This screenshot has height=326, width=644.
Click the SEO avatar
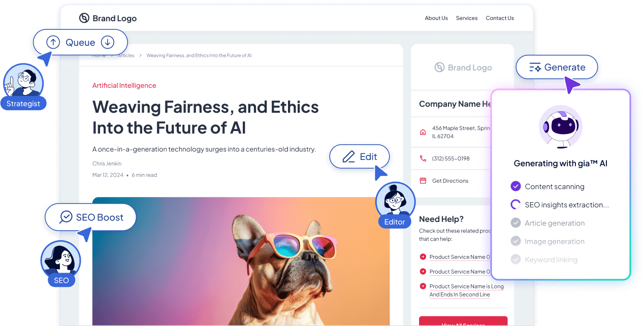60,260
